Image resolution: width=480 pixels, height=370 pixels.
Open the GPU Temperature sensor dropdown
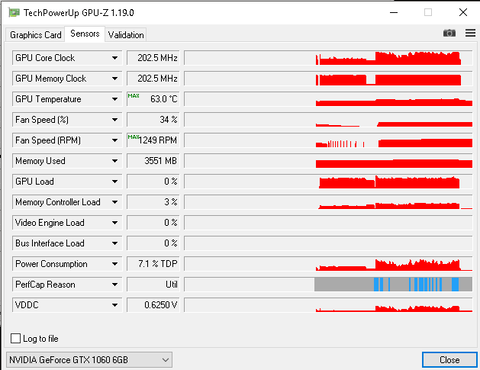(115, 99)
